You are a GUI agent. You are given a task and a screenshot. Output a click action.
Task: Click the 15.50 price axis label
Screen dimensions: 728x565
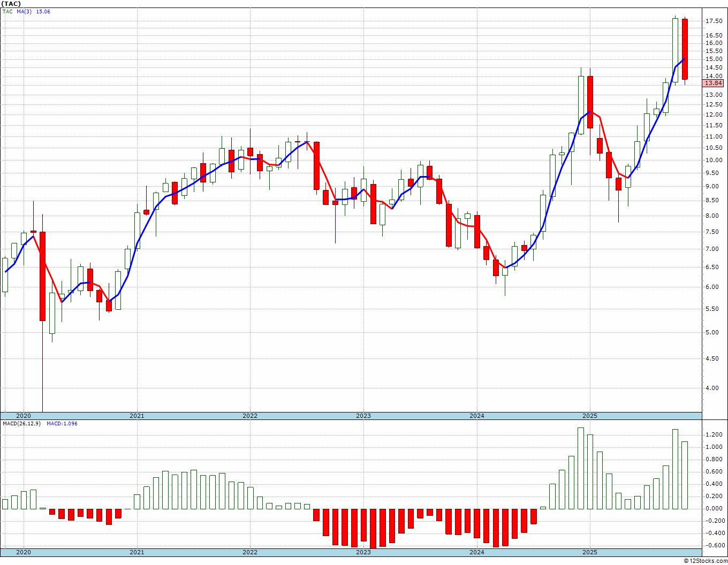(x=714, y=51)
